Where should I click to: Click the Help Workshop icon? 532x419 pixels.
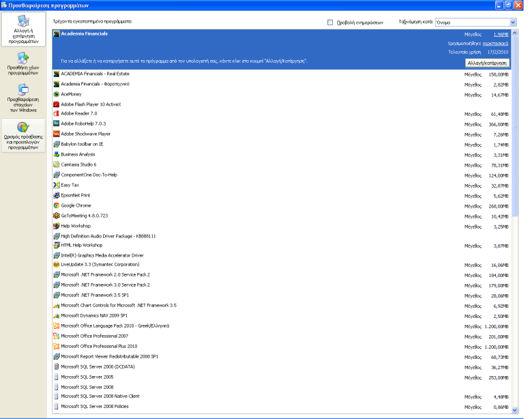(57, 226)
